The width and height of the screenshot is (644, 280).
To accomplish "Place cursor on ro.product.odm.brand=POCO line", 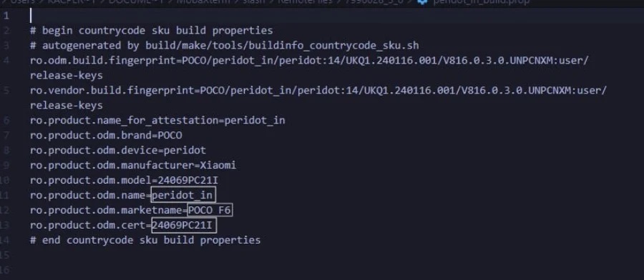I will click(x=106, y=135).
